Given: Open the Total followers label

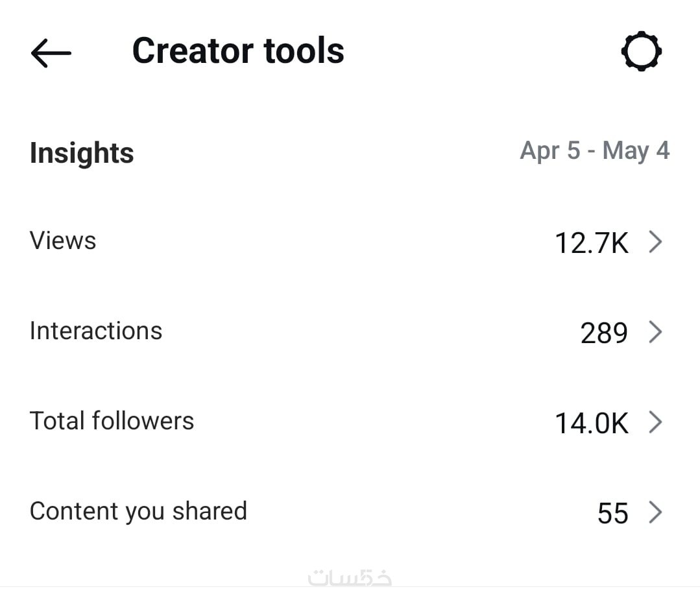Looking at the screenshot, I should click(x=112, y=421).
